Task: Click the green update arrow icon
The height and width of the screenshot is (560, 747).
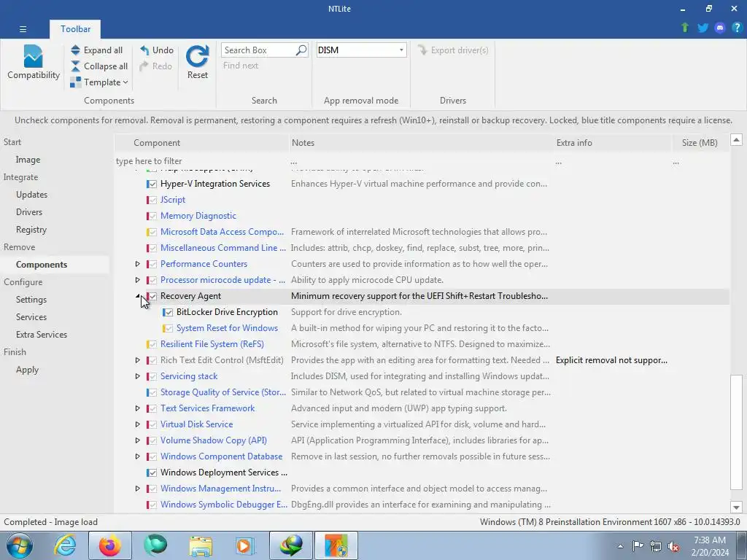Action: (x=685, y=28)
